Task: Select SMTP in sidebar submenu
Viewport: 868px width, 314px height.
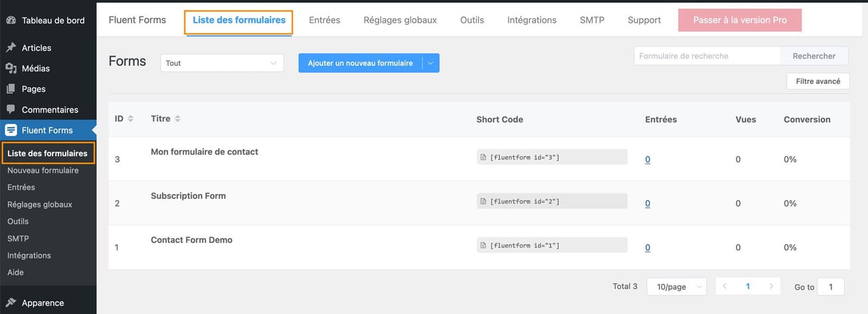Action: click(18, 238)
